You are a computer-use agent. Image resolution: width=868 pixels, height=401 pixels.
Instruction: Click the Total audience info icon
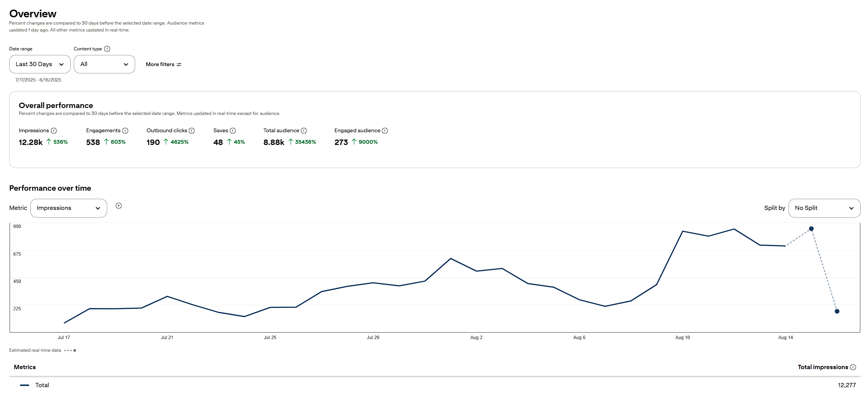point(304,131)
